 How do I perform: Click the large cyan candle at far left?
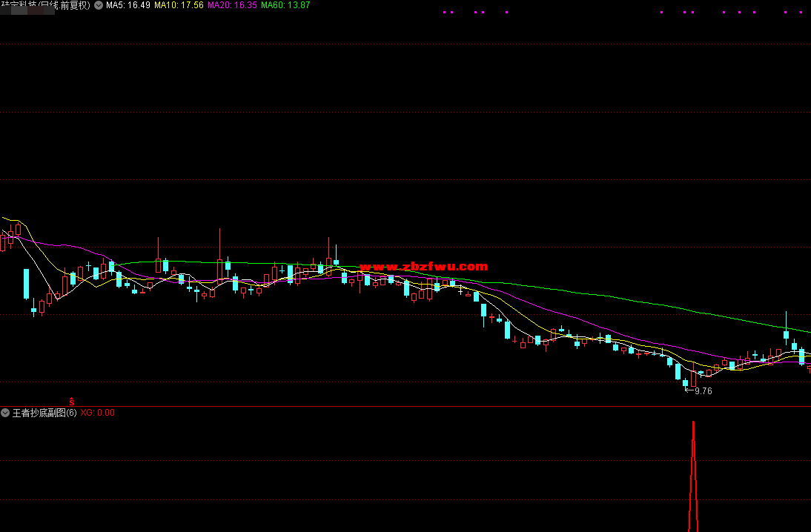26,284
